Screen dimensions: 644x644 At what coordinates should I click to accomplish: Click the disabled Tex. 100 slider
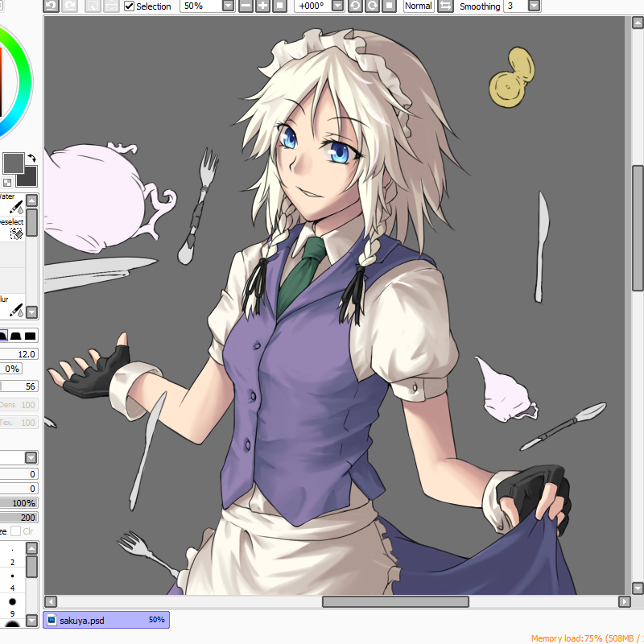[x=19, y=422]
